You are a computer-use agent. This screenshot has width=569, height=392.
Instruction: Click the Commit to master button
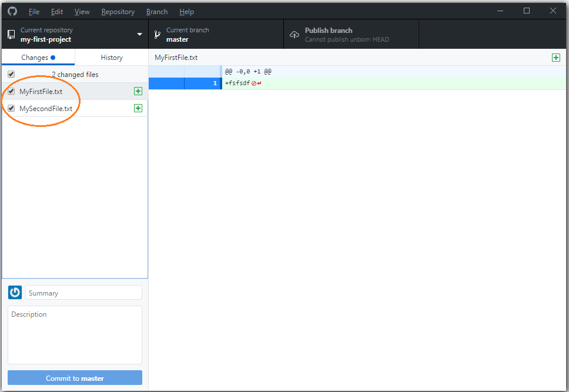click(75, 378)
